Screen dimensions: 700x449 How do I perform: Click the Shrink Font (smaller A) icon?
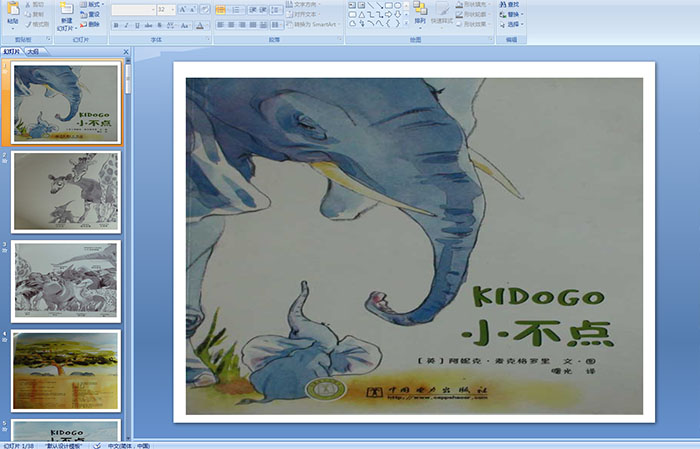193,9
